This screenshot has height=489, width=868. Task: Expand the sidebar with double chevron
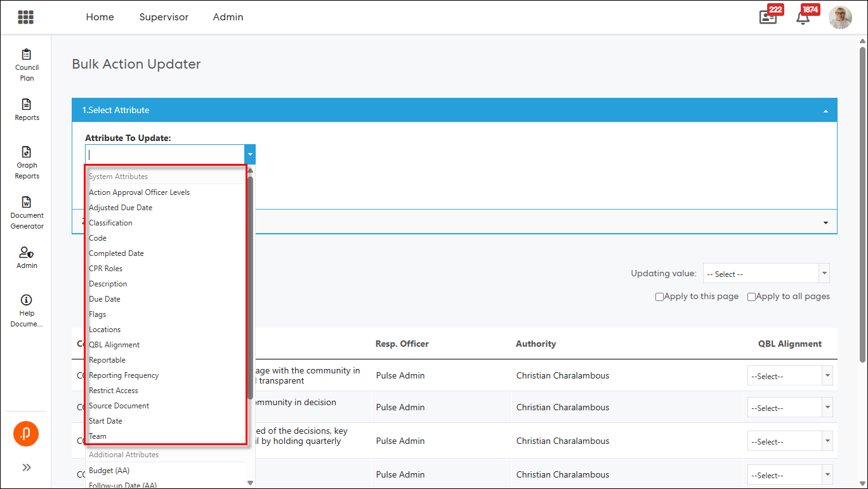click(x=27, y=467)
